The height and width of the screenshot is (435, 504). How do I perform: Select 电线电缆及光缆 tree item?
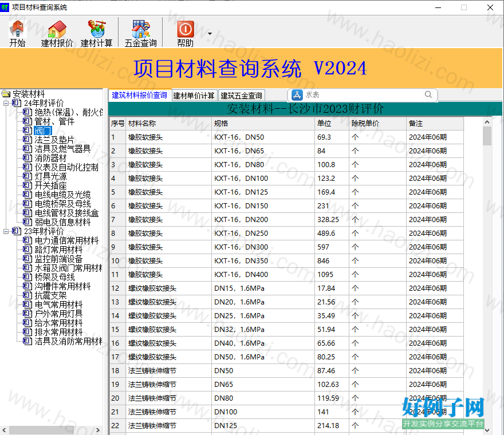pyautogui.click(x=62, y=195)
